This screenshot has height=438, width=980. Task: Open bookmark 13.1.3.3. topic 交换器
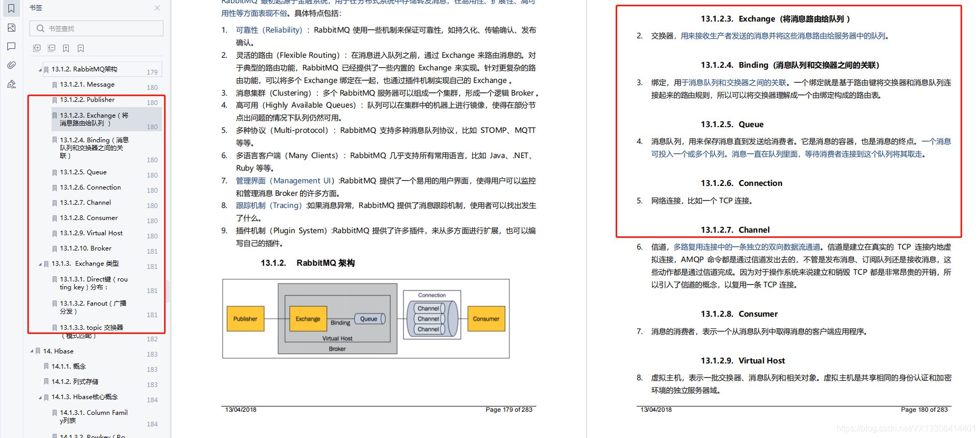point(91,331)
